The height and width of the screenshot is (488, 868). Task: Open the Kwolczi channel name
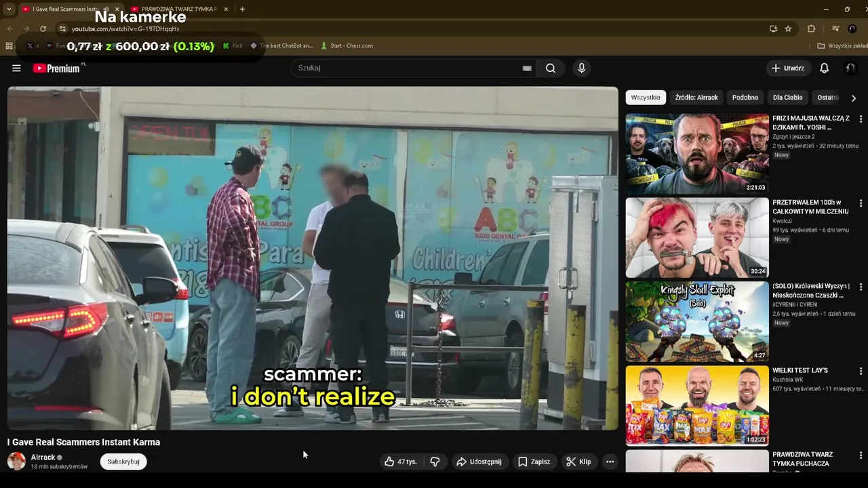(x=782, y=221)
